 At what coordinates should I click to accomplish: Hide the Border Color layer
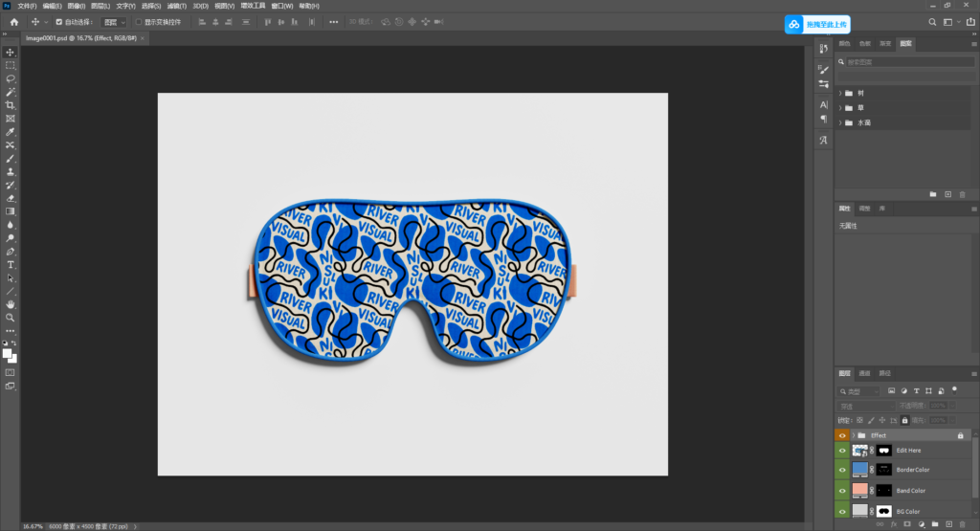pos(842,470)
